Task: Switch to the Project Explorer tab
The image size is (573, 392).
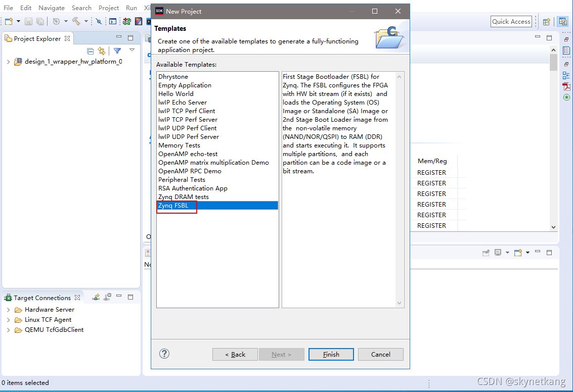Action: tap(37, 39)
